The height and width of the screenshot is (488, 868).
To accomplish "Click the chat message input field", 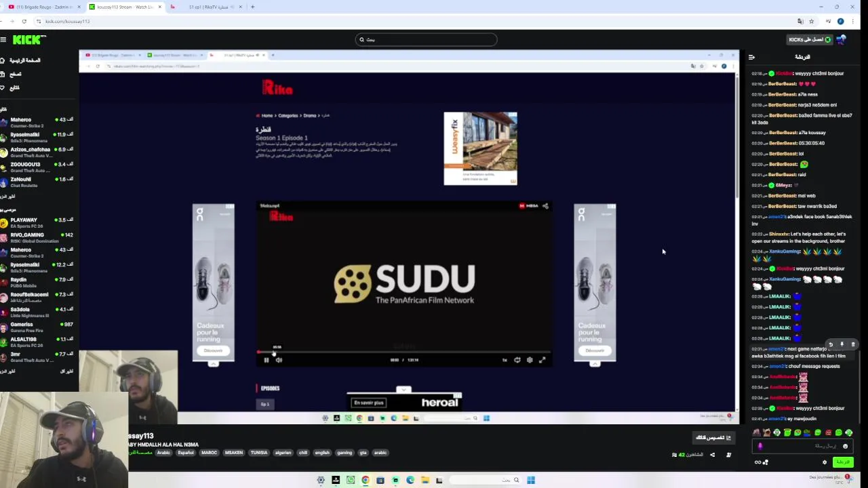I will point(802,446).
